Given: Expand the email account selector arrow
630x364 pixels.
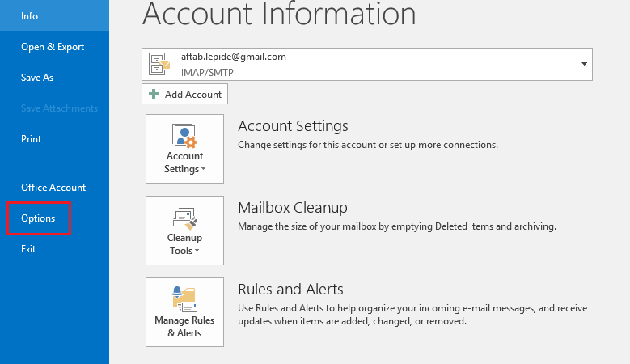Looking at the screenshot, I should tap(584, 64).
